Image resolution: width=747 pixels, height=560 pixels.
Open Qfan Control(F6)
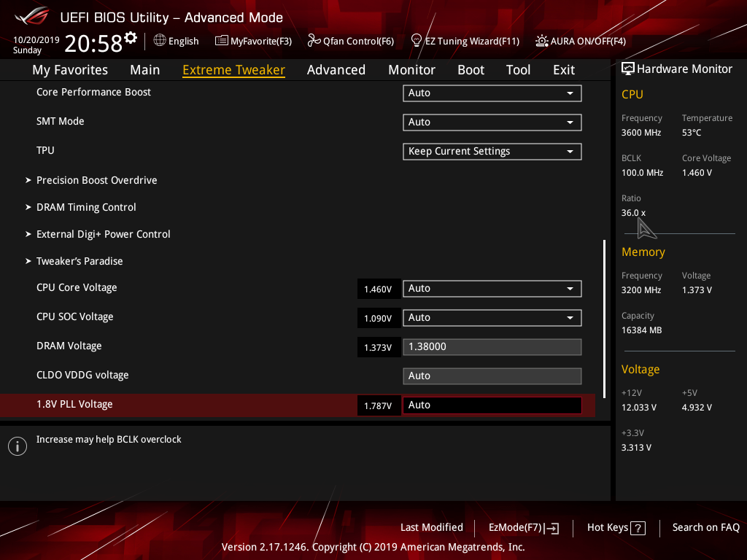pyautogui.click(x=351, y=41)
